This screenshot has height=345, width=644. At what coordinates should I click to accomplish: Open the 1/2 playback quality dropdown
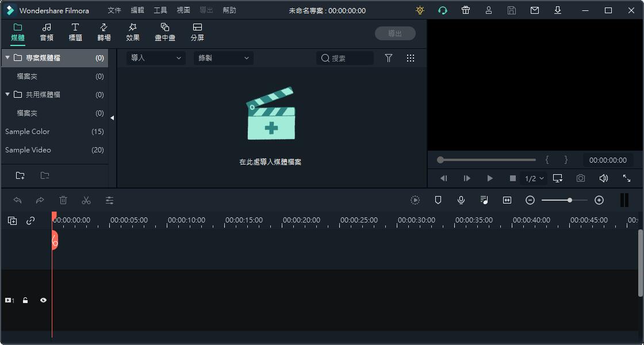(x=534, y=178)
